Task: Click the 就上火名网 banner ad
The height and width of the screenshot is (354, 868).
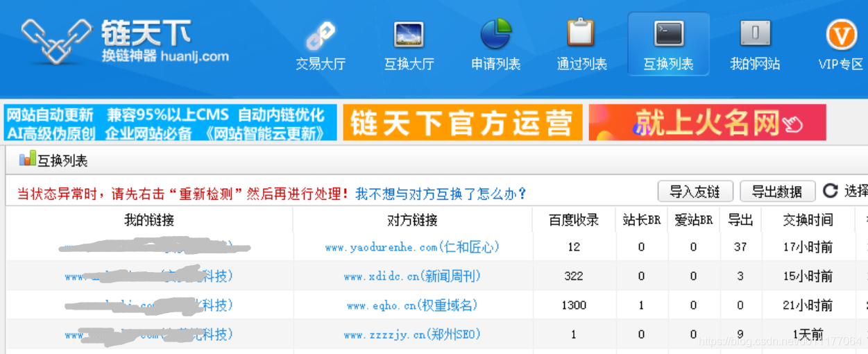Action: (x=707, y=123)
